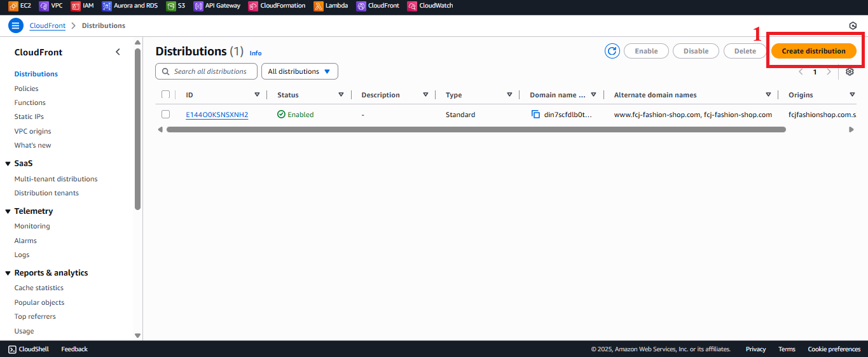The image size is (868, 357).
Task: Open All distributions filter dropdown
Action: [300, 71]
